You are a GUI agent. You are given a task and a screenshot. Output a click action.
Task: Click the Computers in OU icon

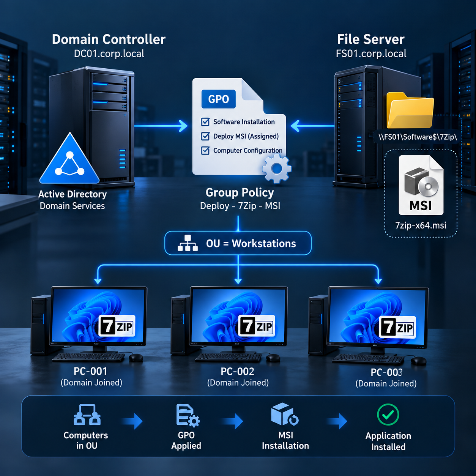coord(87,415)
